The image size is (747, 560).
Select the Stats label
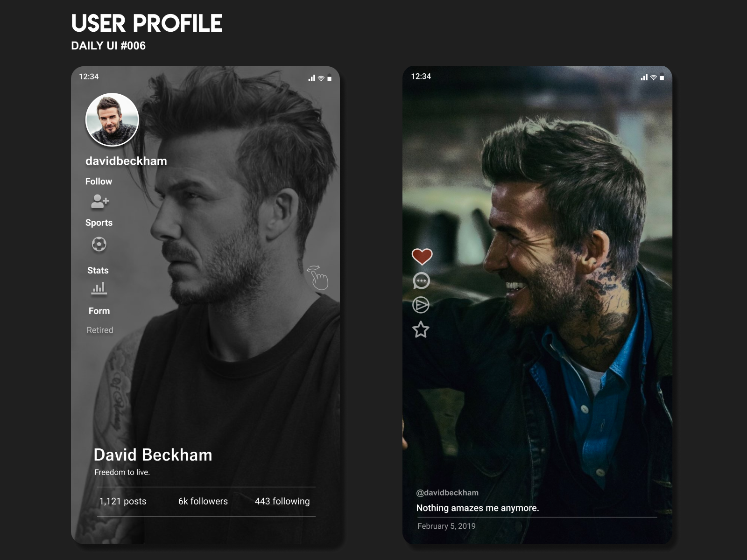98,271
